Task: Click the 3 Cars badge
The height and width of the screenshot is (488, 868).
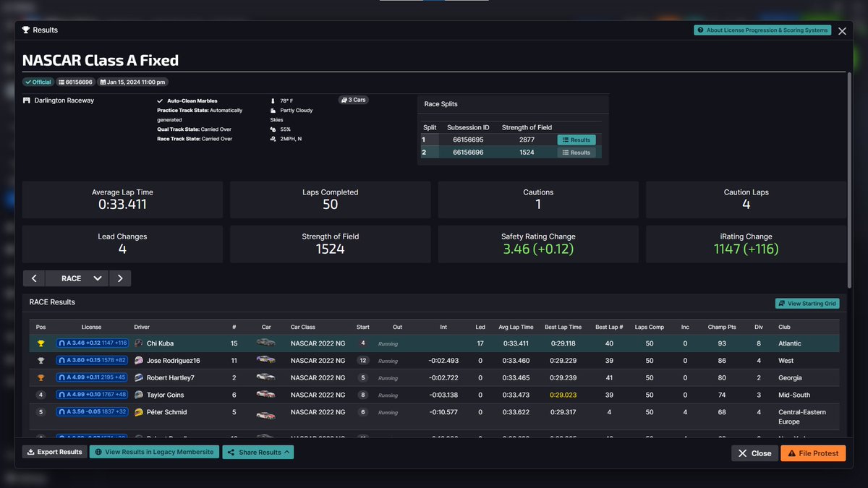Action: coord(353,100)
